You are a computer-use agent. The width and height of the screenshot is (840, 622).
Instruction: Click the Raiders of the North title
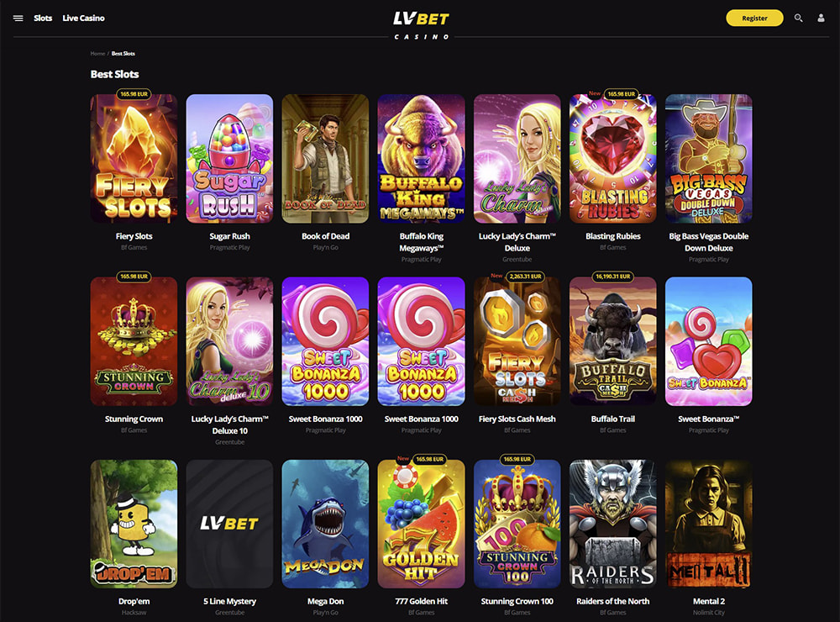pyautogui.click(x=613, y=602)
